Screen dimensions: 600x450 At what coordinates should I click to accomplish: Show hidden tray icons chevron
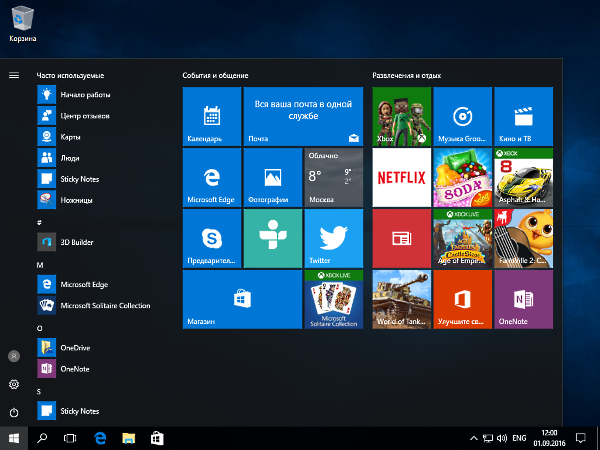473,438
